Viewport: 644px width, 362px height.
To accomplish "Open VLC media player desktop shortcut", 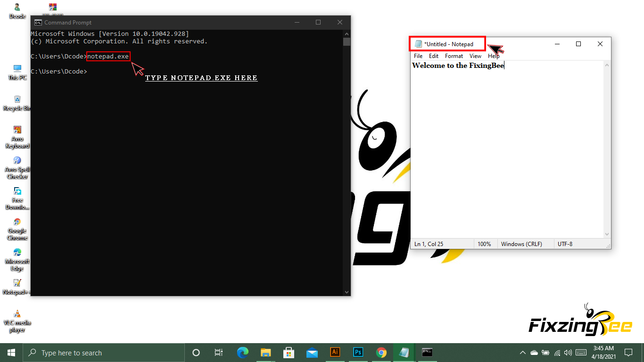I will pos(17,321).
